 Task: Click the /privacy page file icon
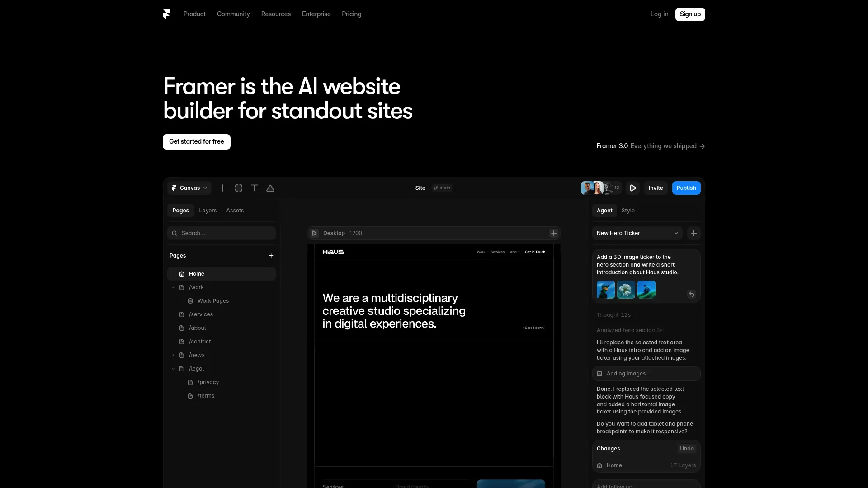[x=190, y=382]
